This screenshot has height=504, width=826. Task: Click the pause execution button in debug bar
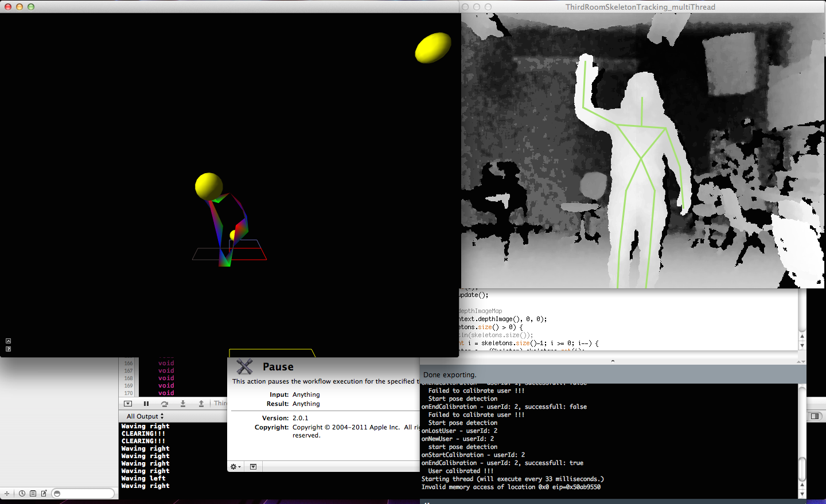(146, 404)
